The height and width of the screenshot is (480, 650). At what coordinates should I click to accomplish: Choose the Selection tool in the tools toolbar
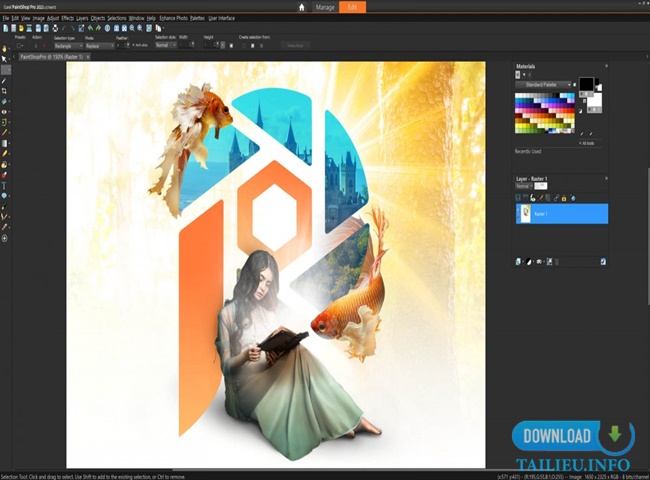point(5,70)
